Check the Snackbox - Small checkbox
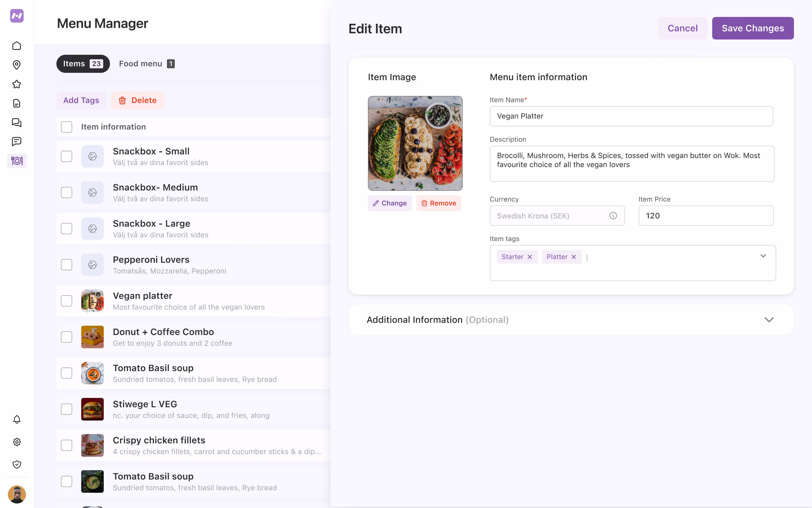The width and height of the screenshot is (812, 508). 67,156
